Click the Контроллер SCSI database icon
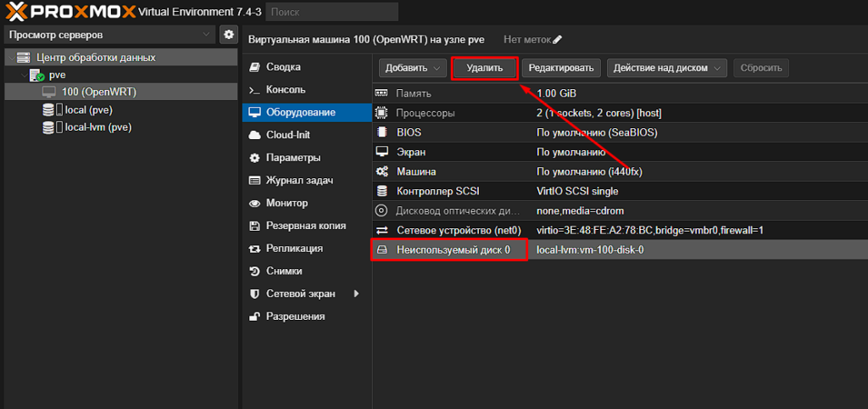The image size is (868, 409). (381, 191)
